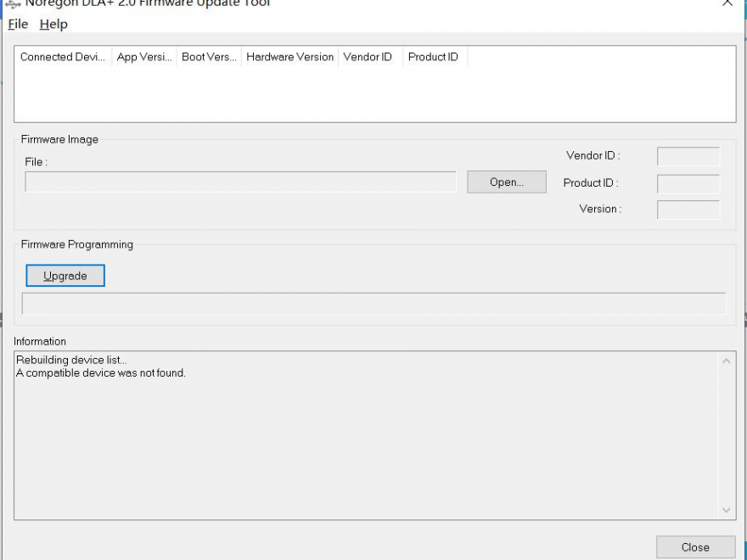Click the Version value field
Screen dimensions: 747x560
point(688,210)
